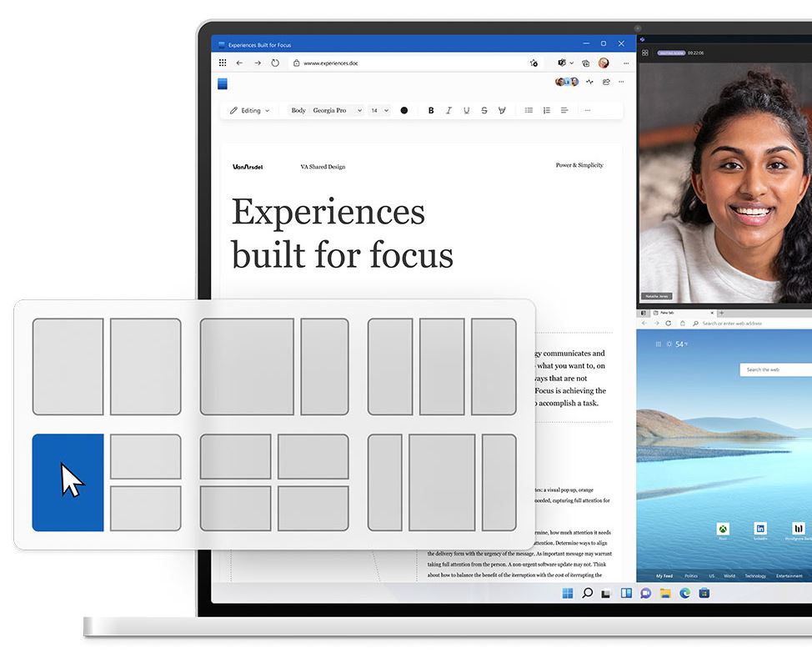This screenshot has width=812, height=658.
Task: Go forward in the document browser window
Action: tap(258, 63)
